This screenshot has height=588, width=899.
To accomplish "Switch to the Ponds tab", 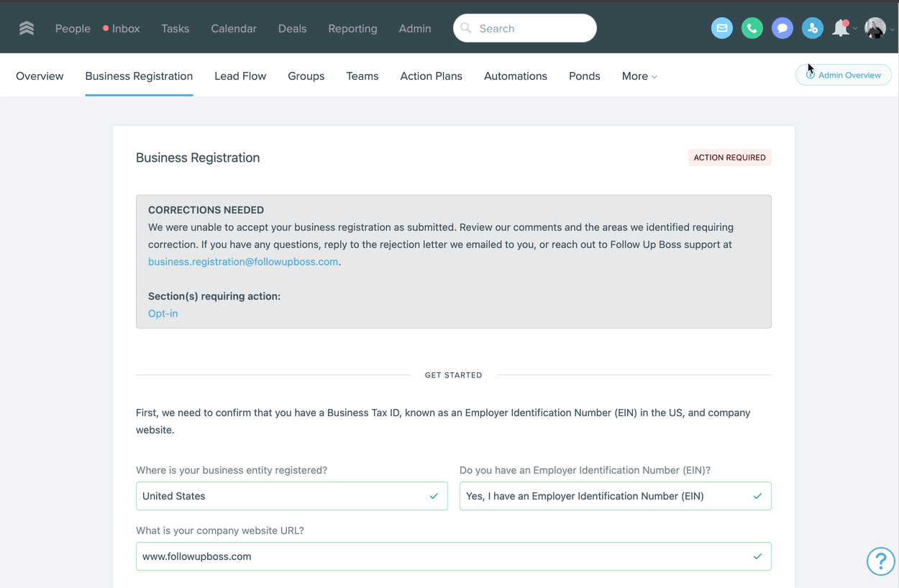I will [585, 76].
